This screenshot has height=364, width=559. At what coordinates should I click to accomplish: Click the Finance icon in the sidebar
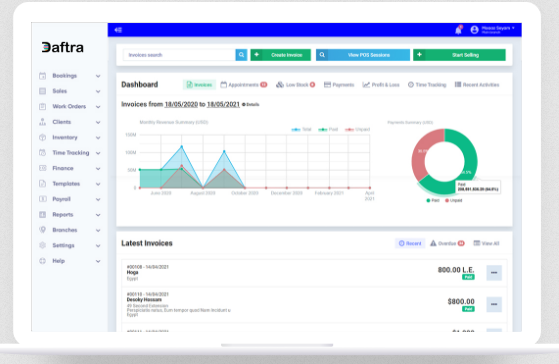42,168
